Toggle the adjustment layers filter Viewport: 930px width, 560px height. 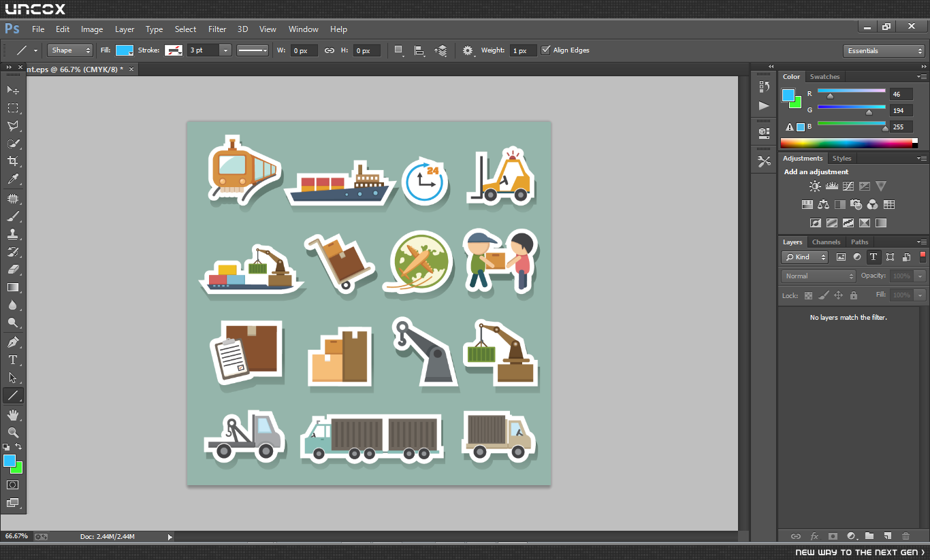tap(857, 257)
